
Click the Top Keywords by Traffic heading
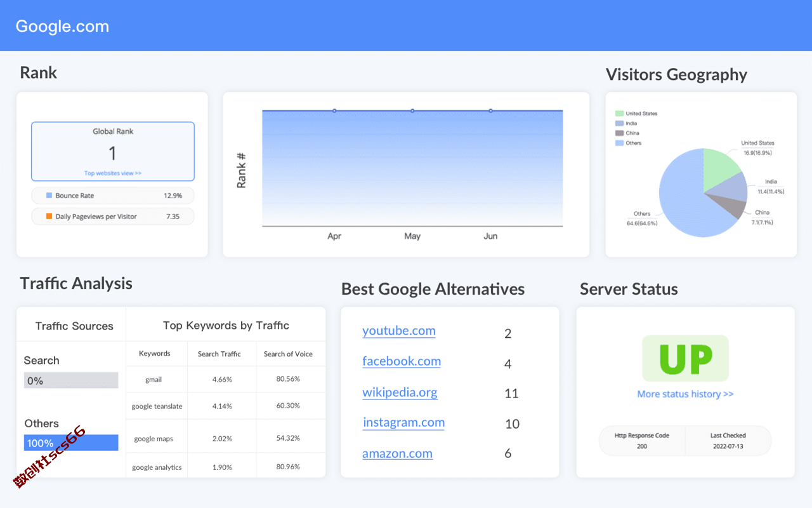tap(226, 326)
